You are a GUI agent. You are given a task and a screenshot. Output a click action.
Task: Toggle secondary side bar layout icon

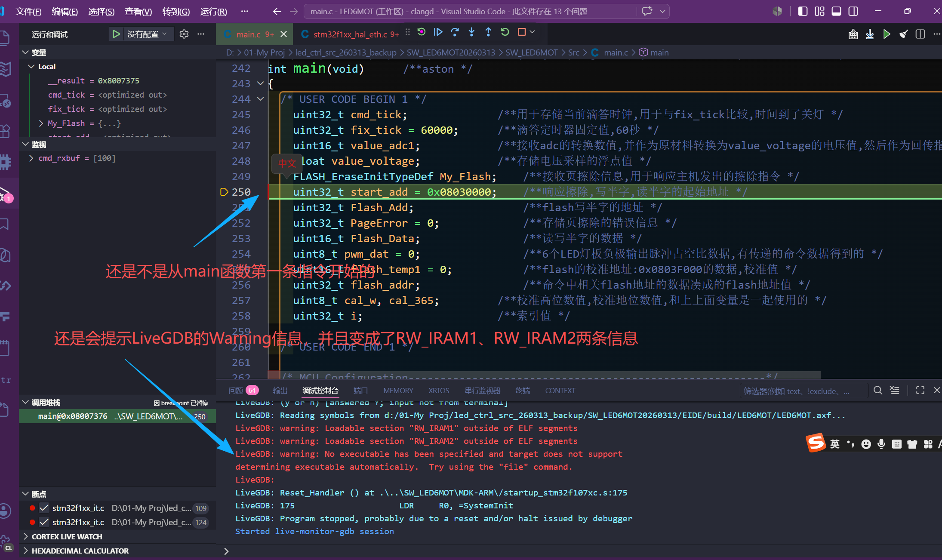[853, 11]
